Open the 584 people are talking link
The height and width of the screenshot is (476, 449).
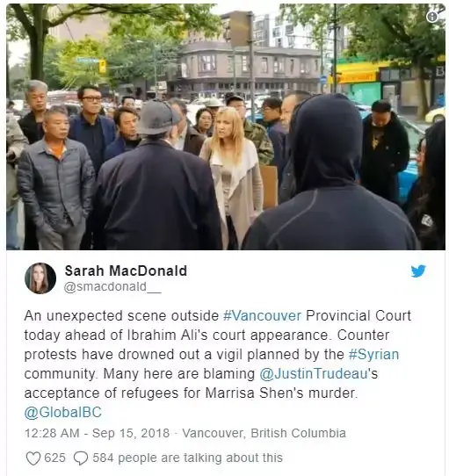pyautogui.click(x=187, y=458)
